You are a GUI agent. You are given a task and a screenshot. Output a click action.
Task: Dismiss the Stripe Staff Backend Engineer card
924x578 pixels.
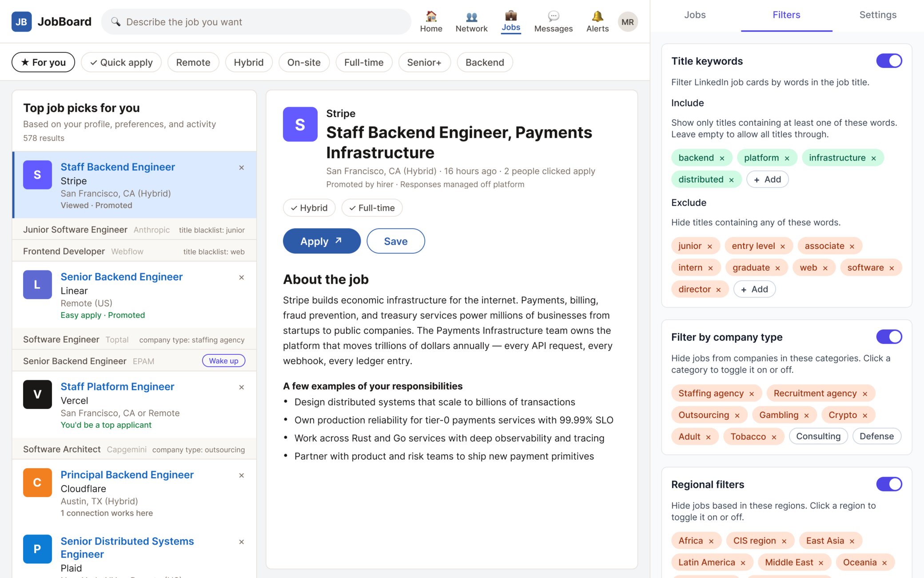(x=241, y=168)
